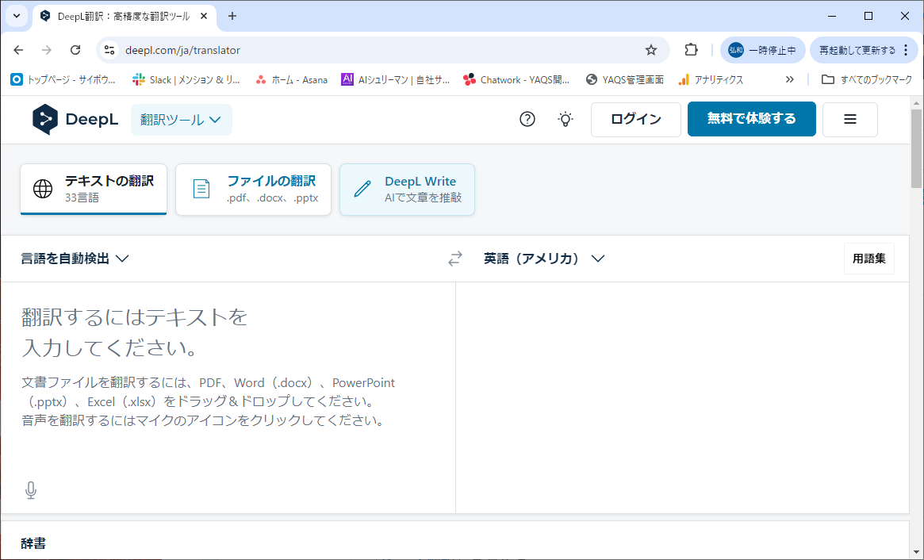Show more bookmarks with the chevron

coord(790,79)
